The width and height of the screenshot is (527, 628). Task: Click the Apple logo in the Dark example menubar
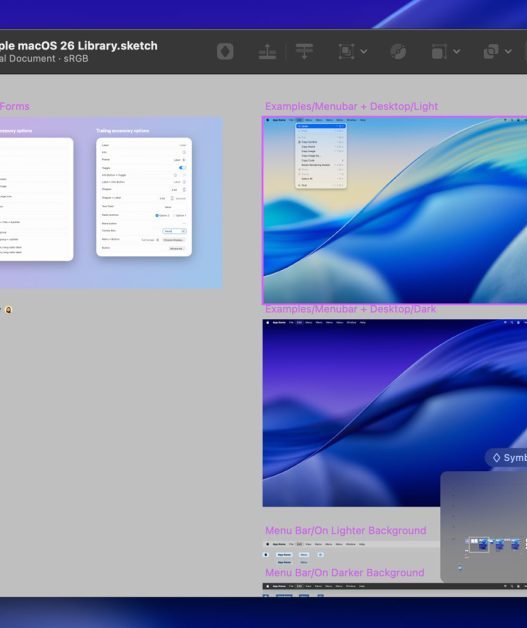tap(268, 322)
